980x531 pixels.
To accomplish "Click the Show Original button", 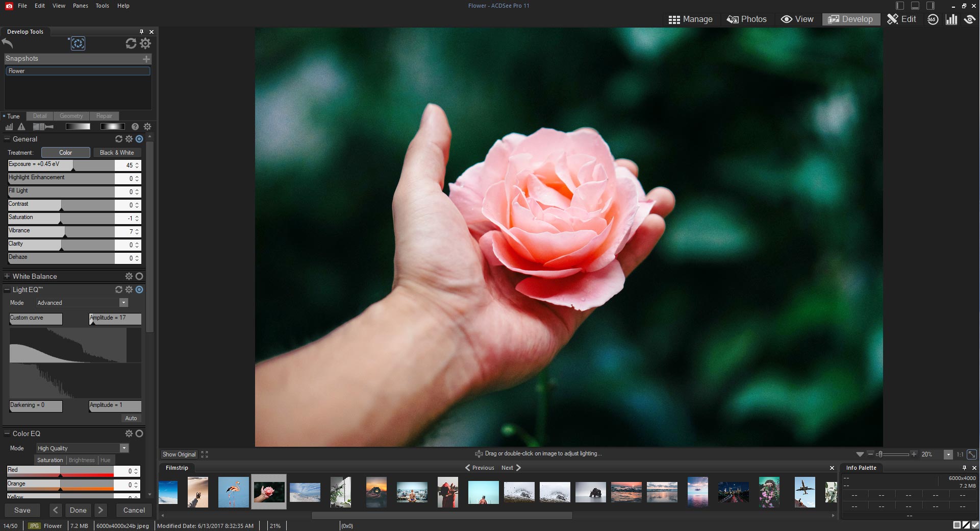I will (x=179, y=454).
